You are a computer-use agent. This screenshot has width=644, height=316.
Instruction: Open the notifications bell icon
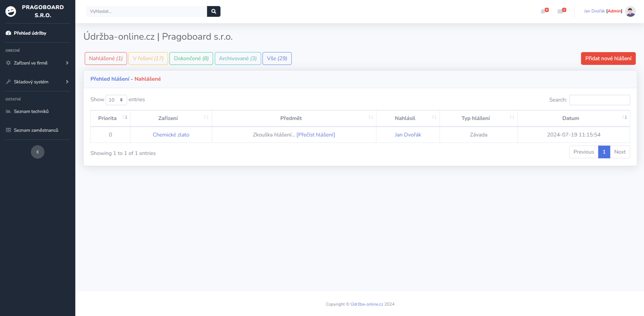click(x=543, y=11)
